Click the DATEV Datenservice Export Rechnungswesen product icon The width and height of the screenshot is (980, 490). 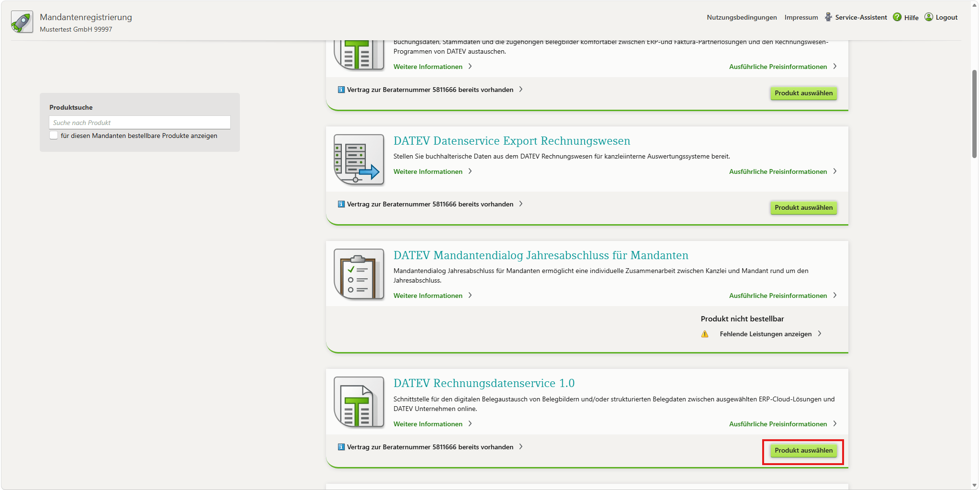coord(359,160)
